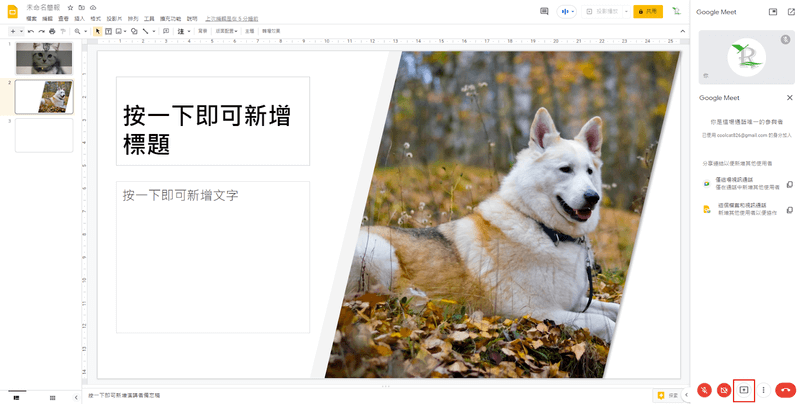Click the paint format icon
Viewport: 800px width, 404px height.
click(x=63, y=31)
